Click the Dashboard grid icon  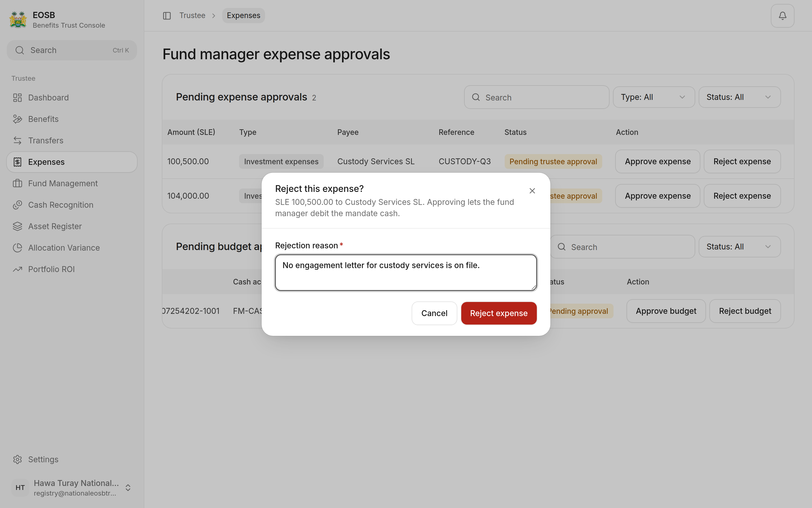point(17,98)
